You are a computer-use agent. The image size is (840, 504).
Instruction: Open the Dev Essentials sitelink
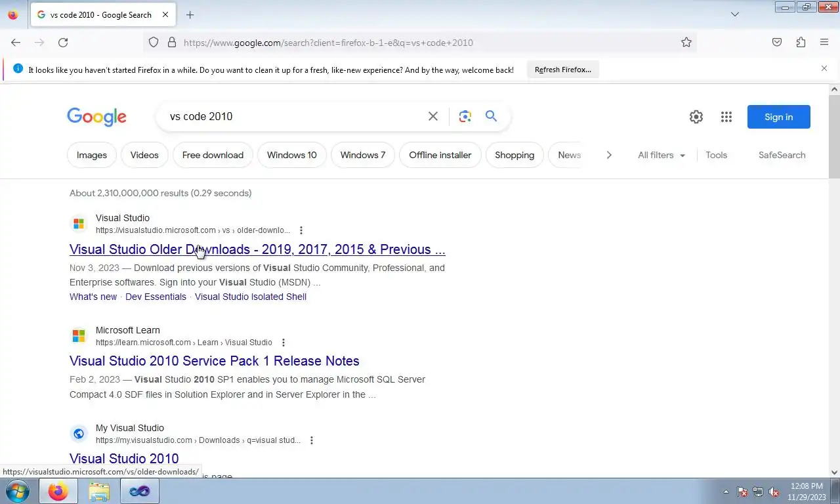156,297
